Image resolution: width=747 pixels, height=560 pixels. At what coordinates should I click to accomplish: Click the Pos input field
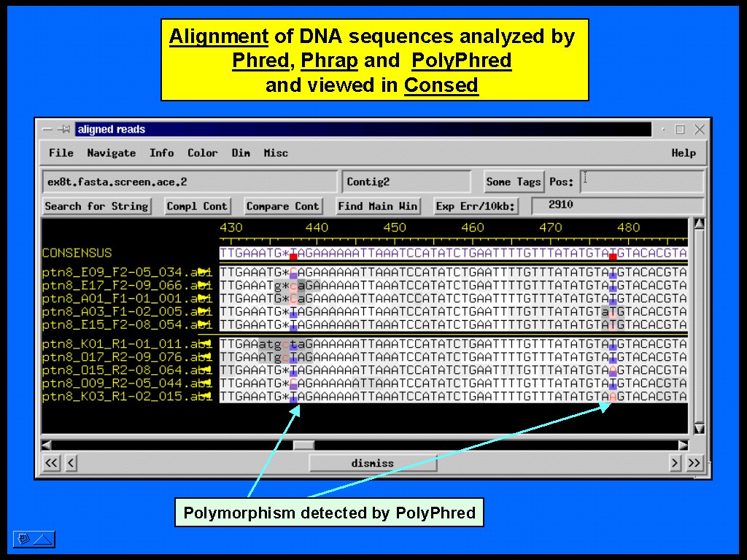(x=641, y=182)
